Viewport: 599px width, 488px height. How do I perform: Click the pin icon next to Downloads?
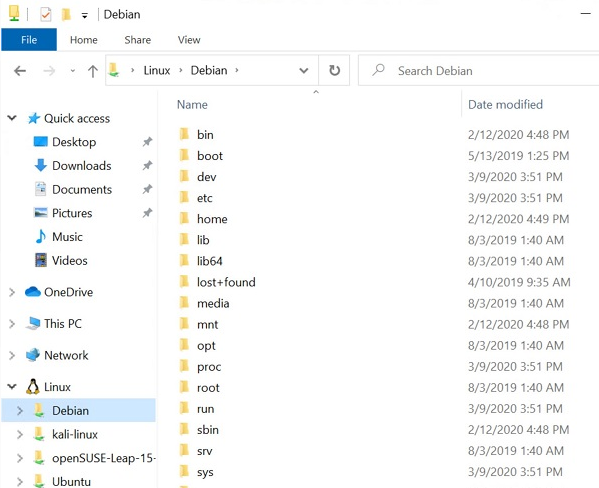click(147, 166)
